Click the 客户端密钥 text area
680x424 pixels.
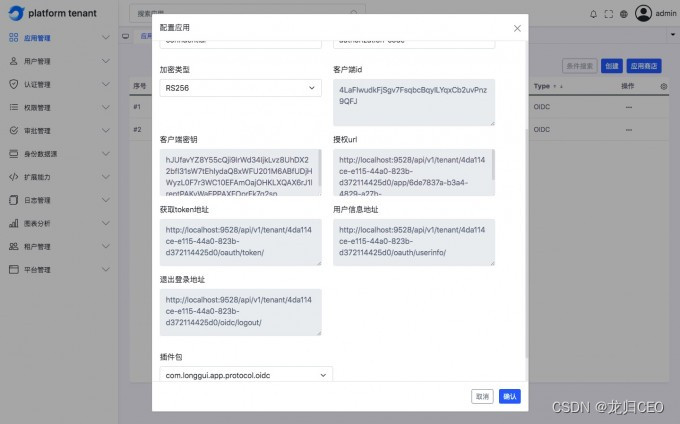click(x=240, y=172)
